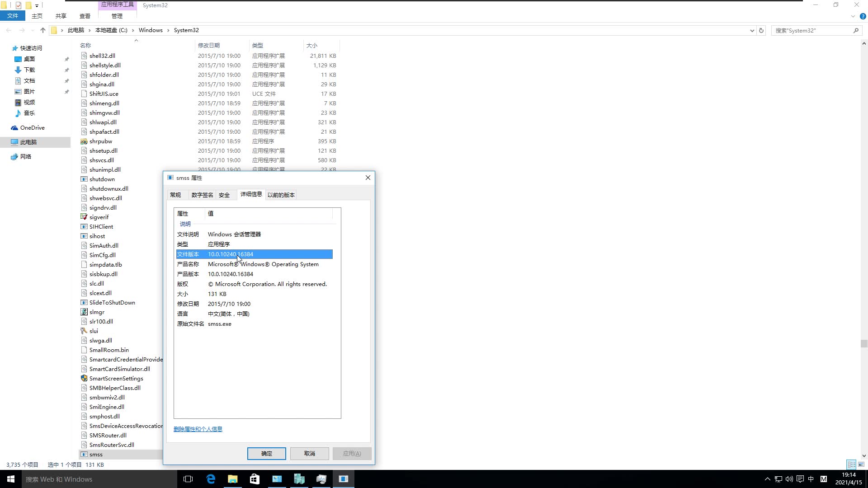The image size is (868, 488).
Task: Open the Share ribbon tab
Action: click(x=61, y=16)
